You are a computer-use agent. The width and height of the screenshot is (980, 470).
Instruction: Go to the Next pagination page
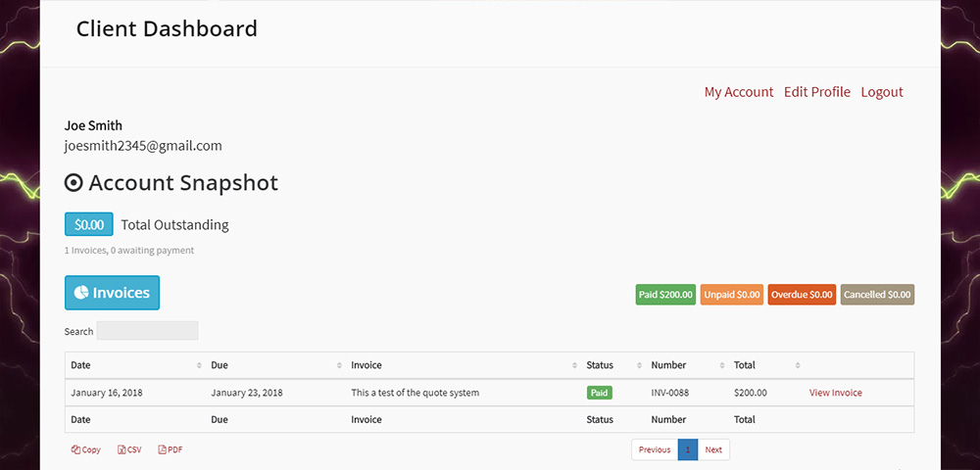(713, 449)
